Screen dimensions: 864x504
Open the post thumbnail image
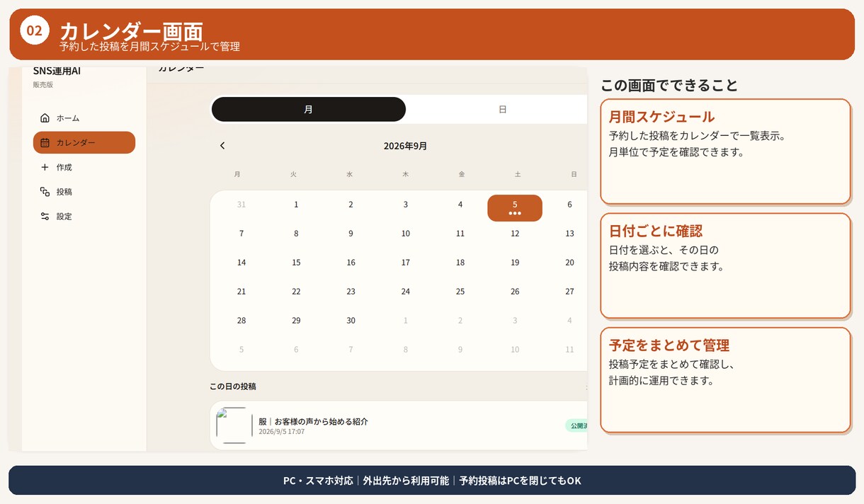234,425
